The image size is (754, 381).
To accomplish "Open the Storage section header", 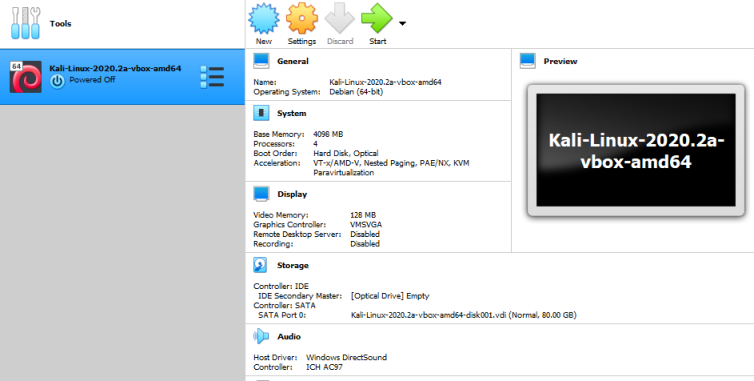I will tap(293, 266).
